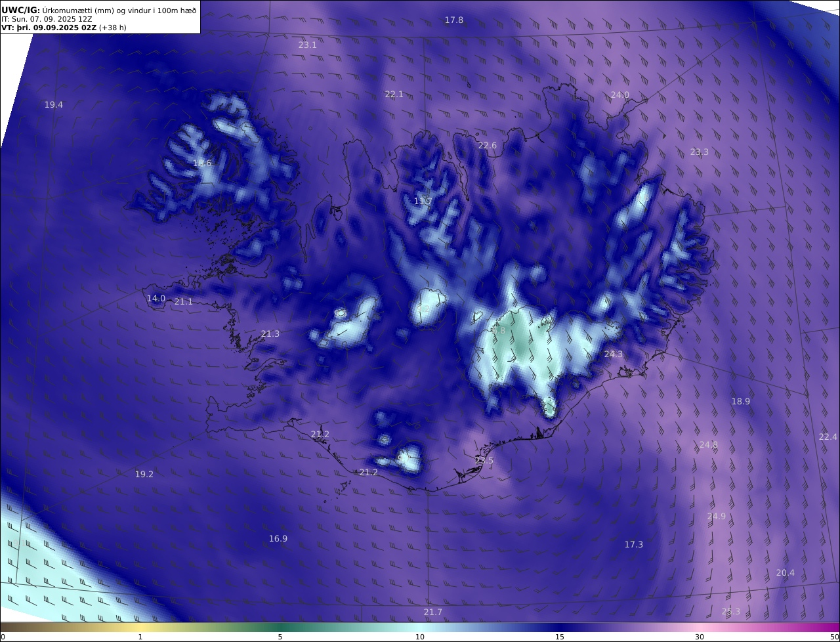Viewport: 840px width, 642px height.
Task: Select the 22.4 value label
Action: [x=828, y=437]
